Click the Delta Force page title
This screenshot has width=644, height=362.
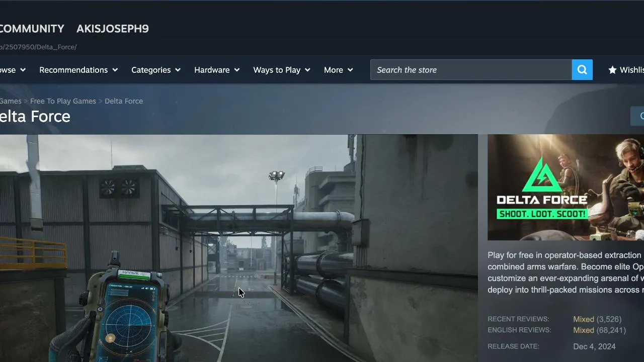click(35, 116)
